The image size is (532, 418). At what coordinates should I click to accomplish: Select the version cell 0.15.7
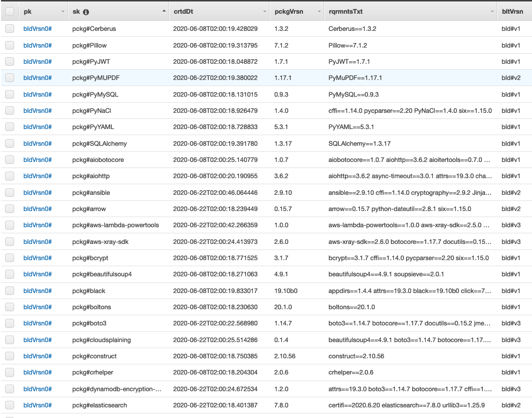(x=283, y=209)
